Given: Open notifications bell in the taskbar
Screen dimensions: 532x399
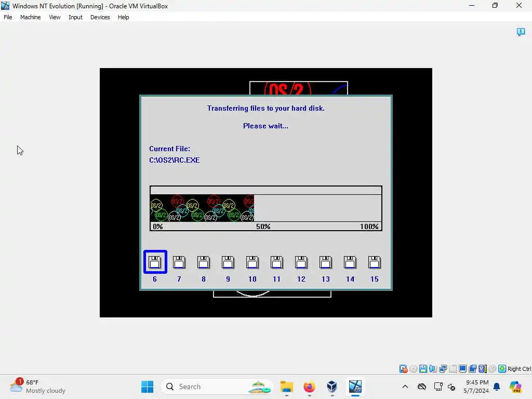Looking at the screenshot, I should tap(497, 387).
